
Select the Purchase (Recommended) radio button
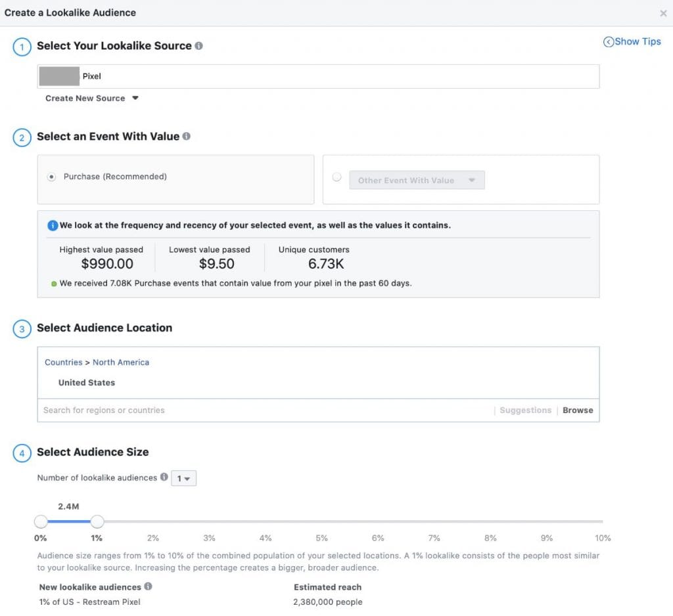(52, 177)
